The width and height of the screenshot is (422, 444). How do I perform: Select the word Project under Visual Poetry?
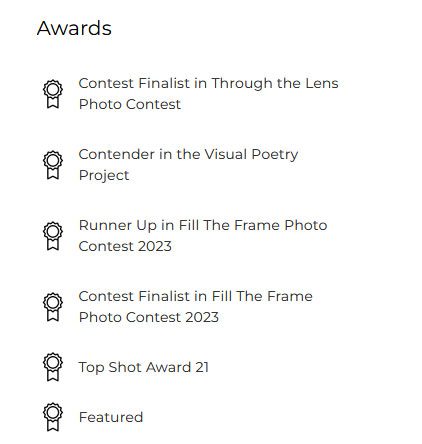pyautogui.click(x=104, y=176)
